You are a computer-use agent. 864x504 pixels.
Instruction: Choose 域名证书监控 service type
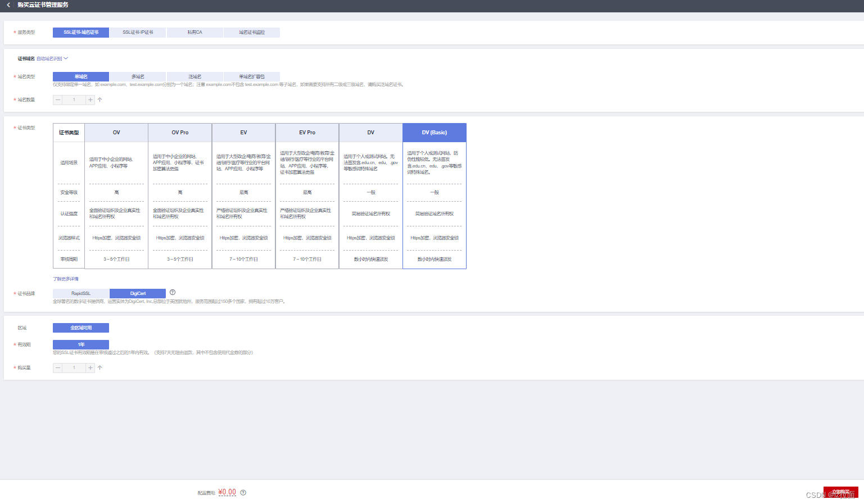pyautogui.click(x=252, y=33)
